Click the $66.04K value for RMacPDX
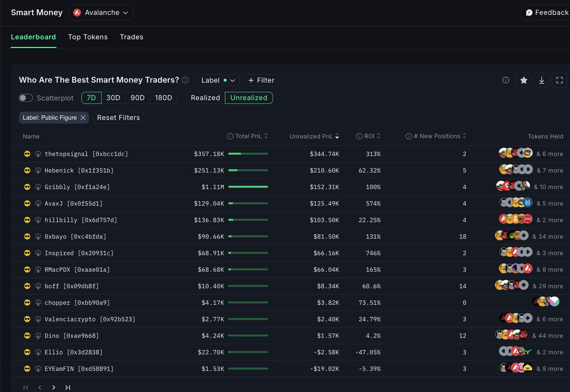 326,270
